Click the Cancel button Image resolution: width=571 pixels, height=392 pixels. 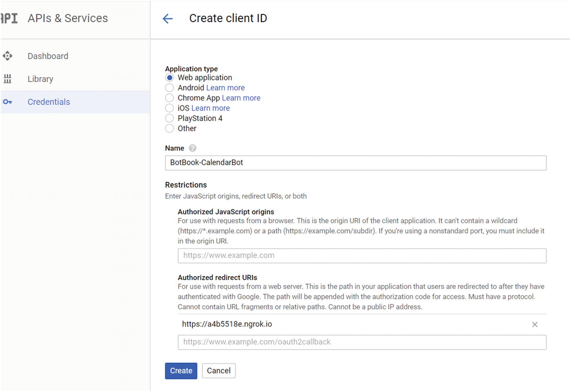[x=218, y=371]
